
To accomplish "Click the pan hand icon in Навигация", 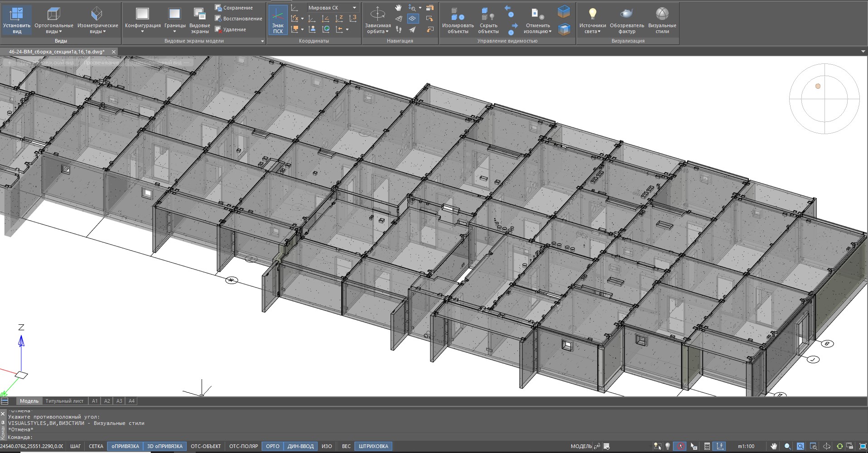I will 398,8.
